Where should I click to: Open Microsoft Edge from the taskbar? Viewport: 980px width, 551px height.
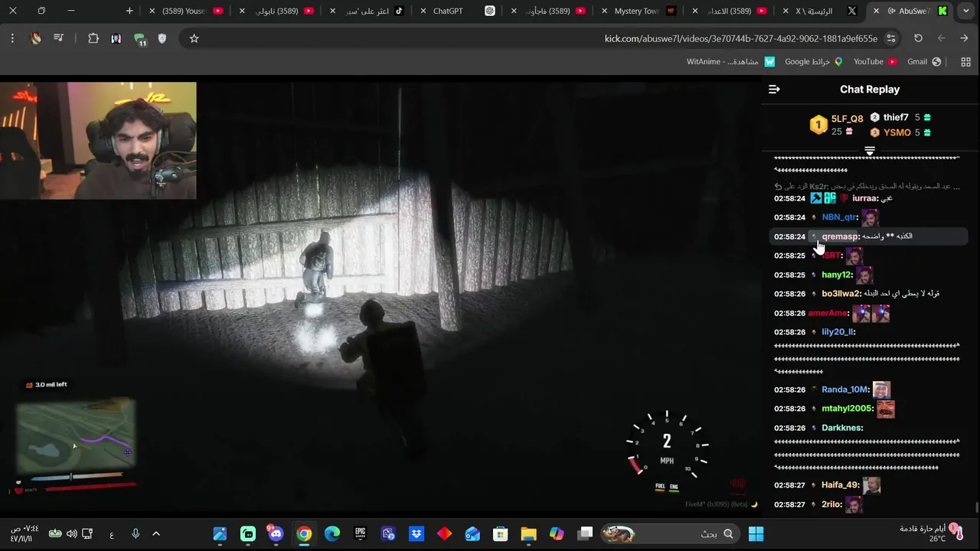click(332, 533)
